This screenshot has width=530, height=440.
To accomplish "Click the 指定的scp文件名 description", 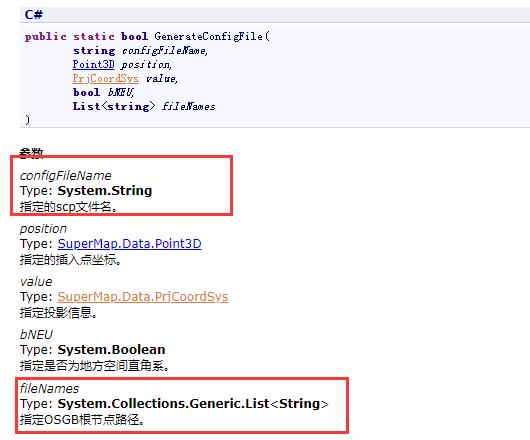I will [x=68, y=206].
